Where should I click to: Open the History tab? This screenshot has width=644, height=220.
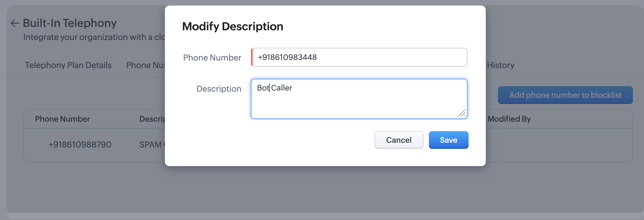click(500, 65)
